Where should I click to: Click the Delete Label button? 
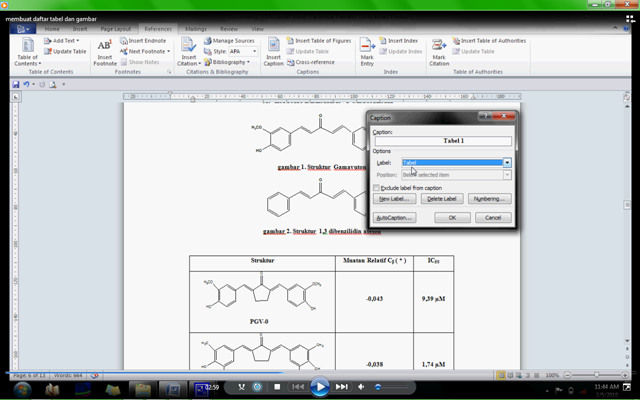[442, 199]
